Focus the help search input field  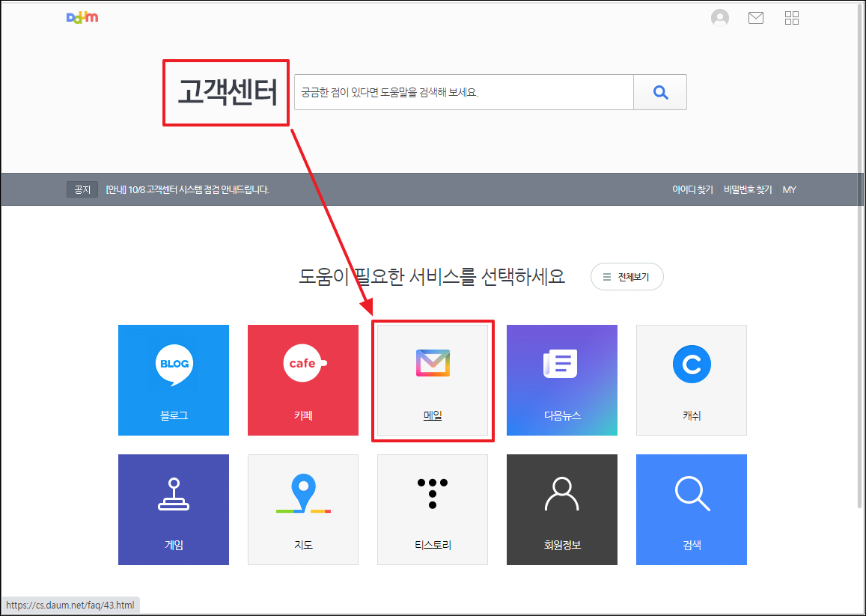(464, 92)
